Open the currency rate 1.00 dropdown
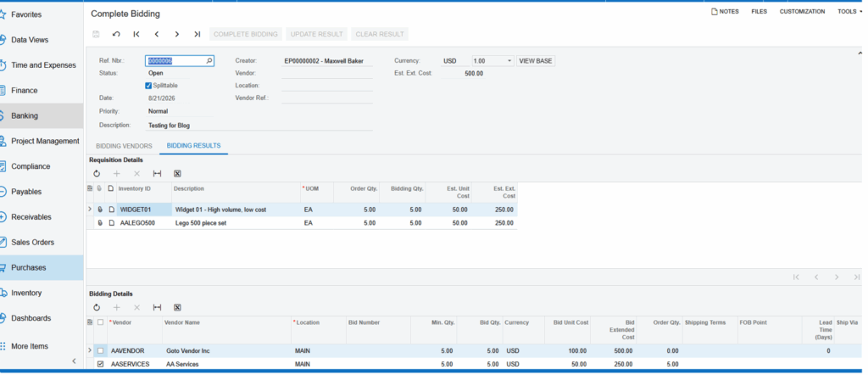This screenshot has height=375, width=868. pos(509,61)
